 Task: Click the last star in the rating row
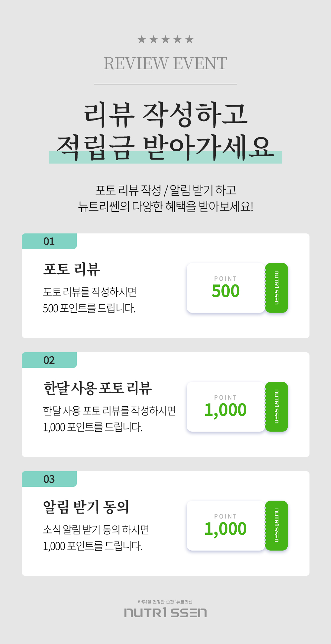coord(189,40)
